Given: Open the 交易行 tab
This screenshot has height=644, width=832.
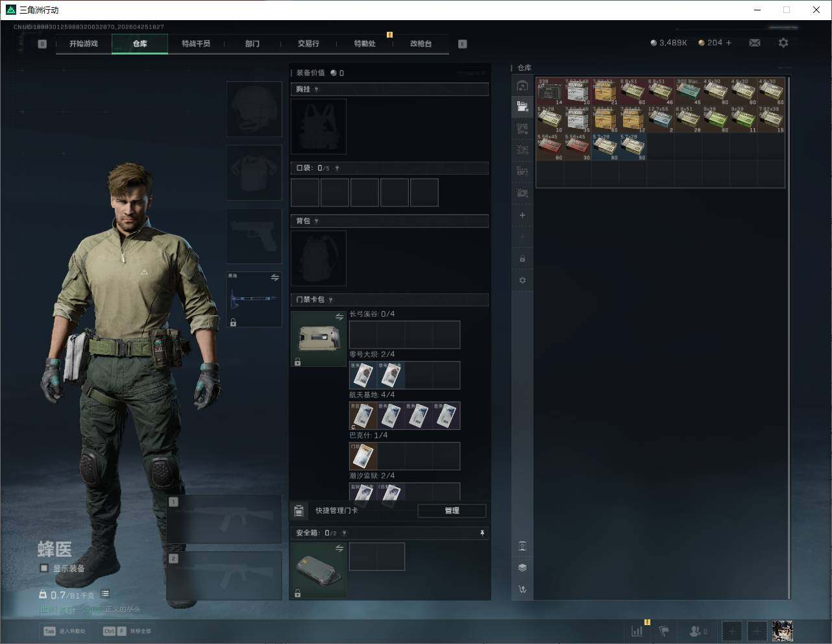Looking at the screenshot, I should pos(308,44).
